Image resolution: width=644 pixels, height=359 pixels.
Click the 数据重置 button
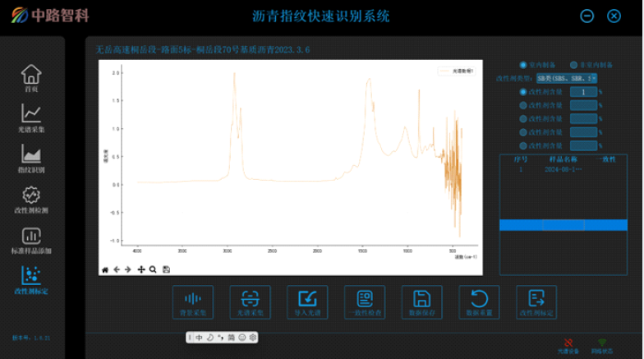click(x=480, y=301)
